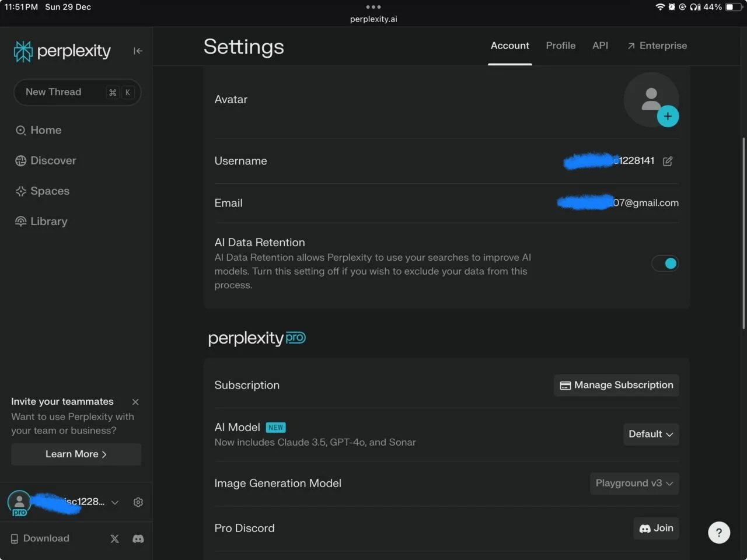Click the Settings page heading
The height and width of the screenshot is (560, 747).
244,47
